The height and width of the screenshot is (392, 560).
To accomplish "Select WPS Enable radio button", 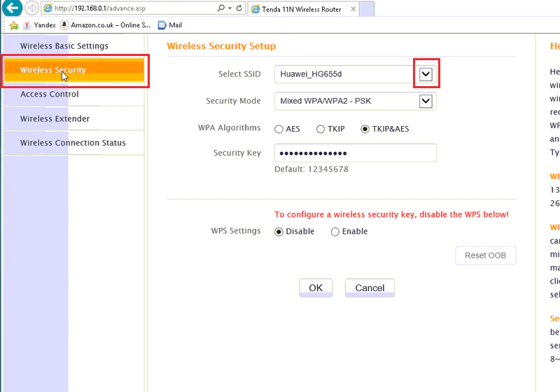I will [335, 232].
